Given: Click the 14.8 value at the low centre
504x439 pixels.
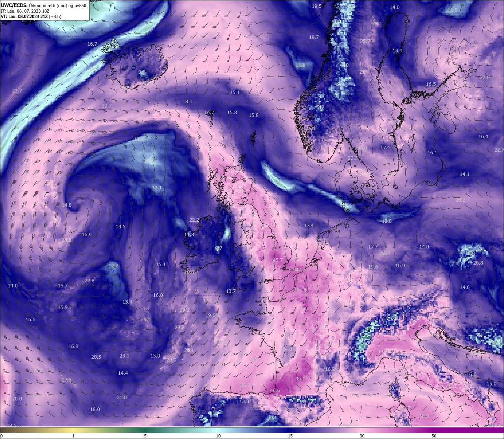Looking at the screenshot, I should click(x=67, y=205).
